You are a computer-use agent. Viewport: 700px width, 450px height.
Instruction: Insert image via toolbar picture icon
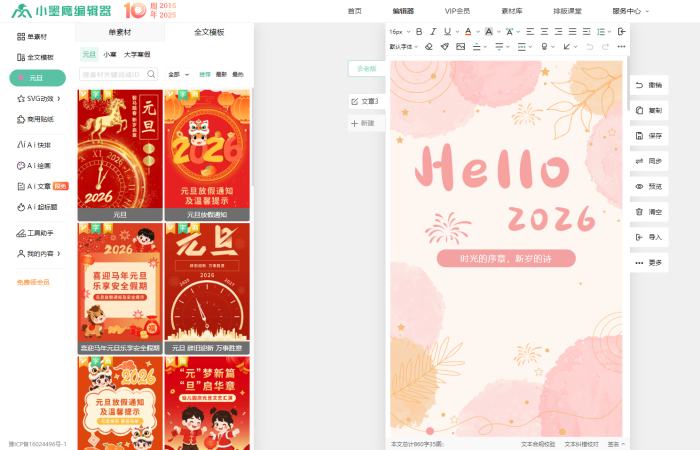460,47
